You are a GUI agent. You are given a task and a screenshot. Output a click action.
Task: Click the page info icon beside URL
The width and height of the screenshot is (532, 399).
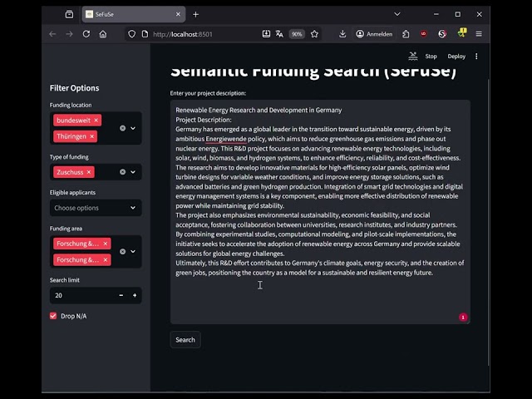point(145,34)
